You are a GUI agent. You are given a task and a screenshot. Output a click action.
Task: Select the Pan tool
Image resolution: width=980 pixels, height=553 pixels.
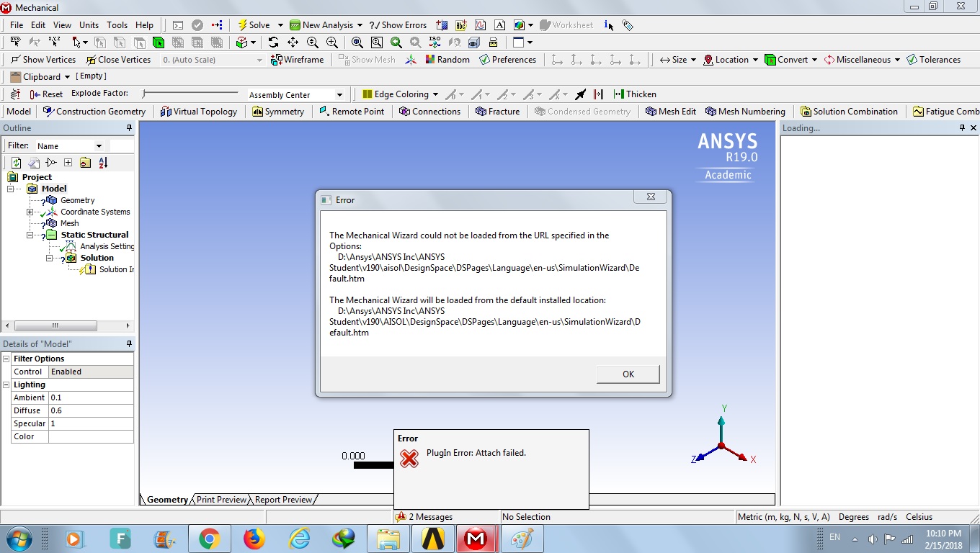click(293, 42)
